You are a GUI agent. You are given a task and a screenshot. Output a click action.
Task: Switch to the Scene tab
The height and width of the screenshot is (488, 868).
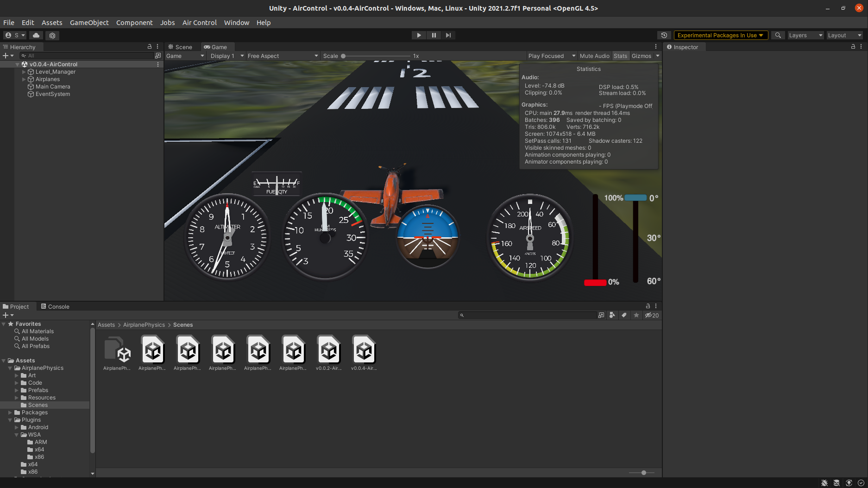coord(180,47)
